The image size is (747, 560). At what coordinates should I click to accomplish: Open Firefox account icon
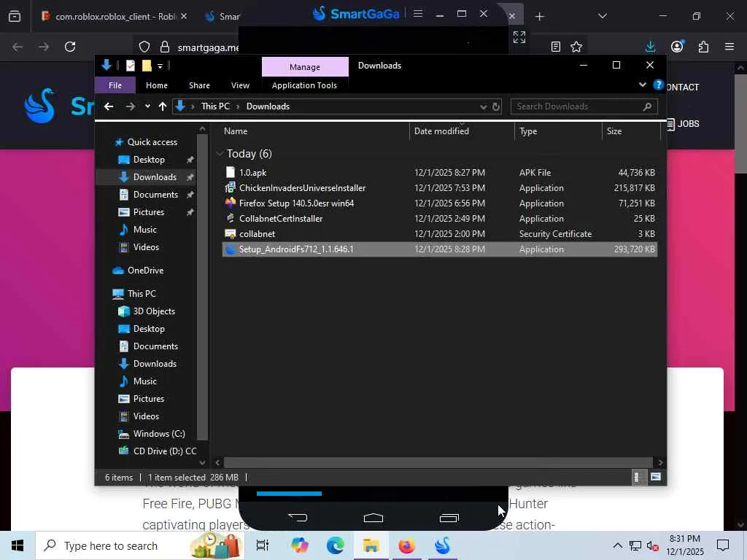pos(677,47)
